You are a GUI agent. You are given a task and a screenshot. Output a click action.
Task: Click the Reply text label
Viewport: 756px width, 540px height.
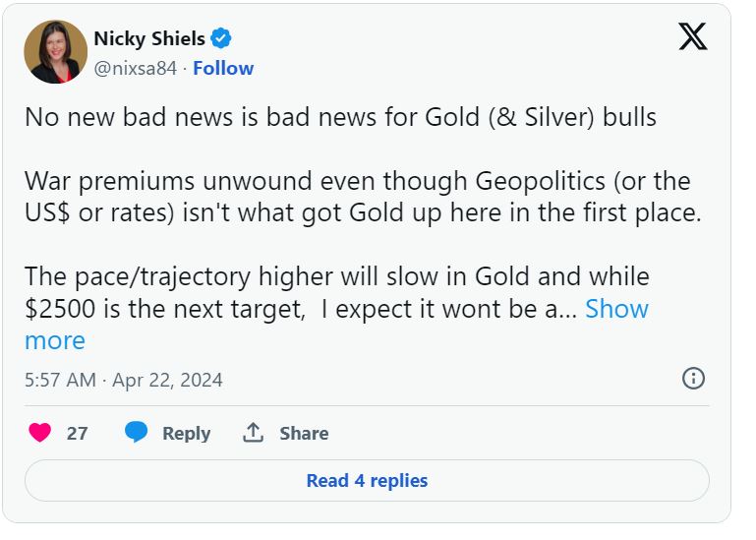[186, 433]
